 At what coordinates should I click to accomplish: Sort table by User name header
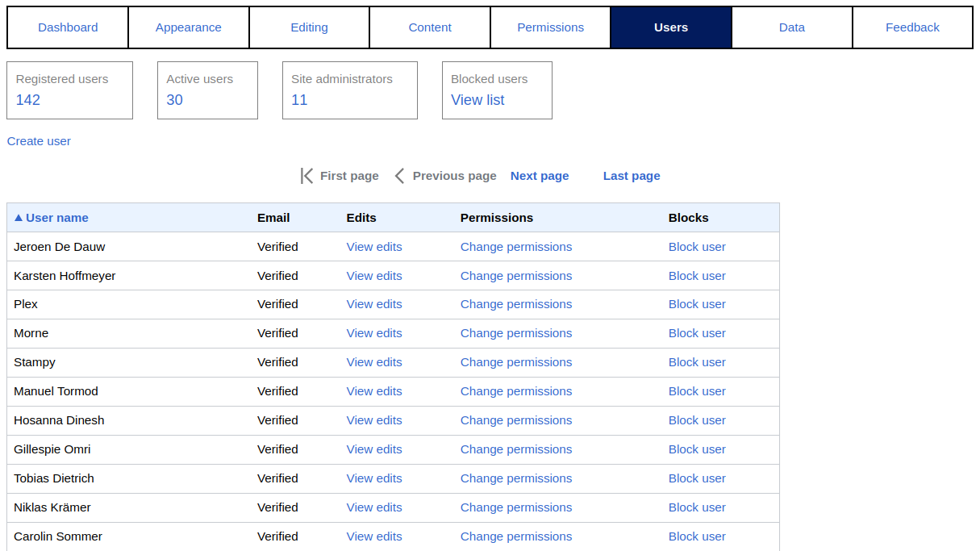pos(56,217)
